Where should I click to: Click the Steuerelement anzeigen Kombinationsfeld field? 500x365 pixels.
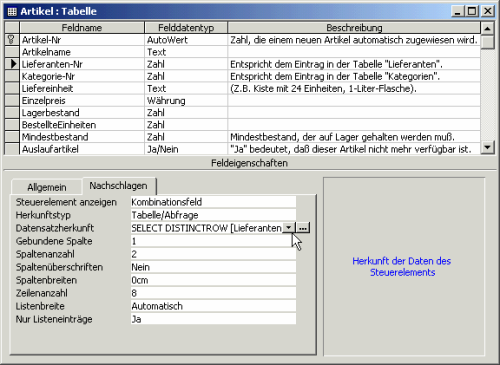pos(213,202)
